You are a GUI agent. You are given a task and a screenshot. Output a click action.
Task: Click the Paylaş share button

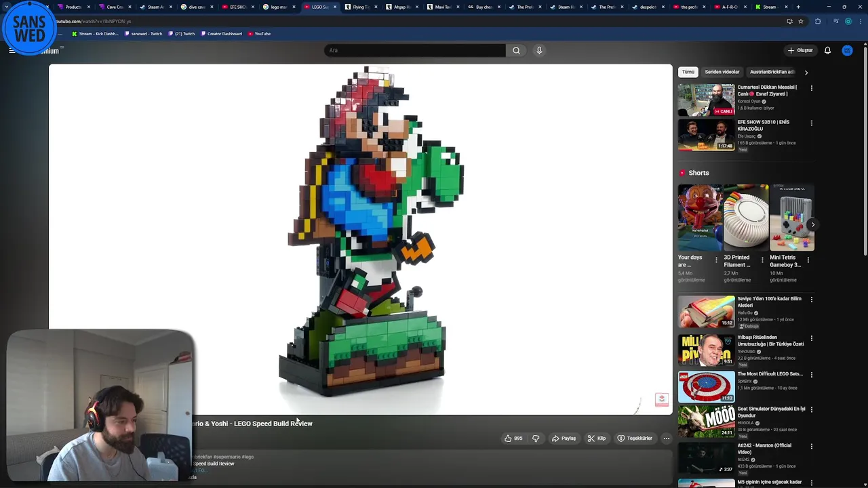(x=564, y=439)
